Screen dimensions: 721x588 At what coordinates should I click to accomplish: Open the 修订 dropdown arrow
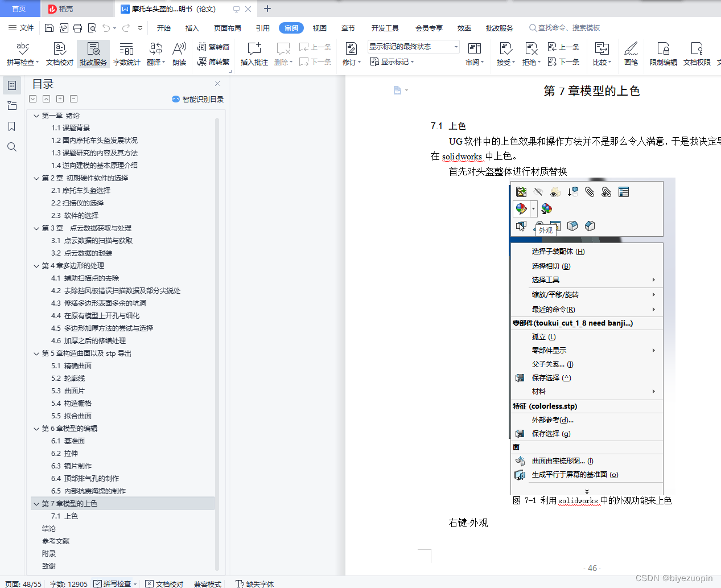point(360,61)
